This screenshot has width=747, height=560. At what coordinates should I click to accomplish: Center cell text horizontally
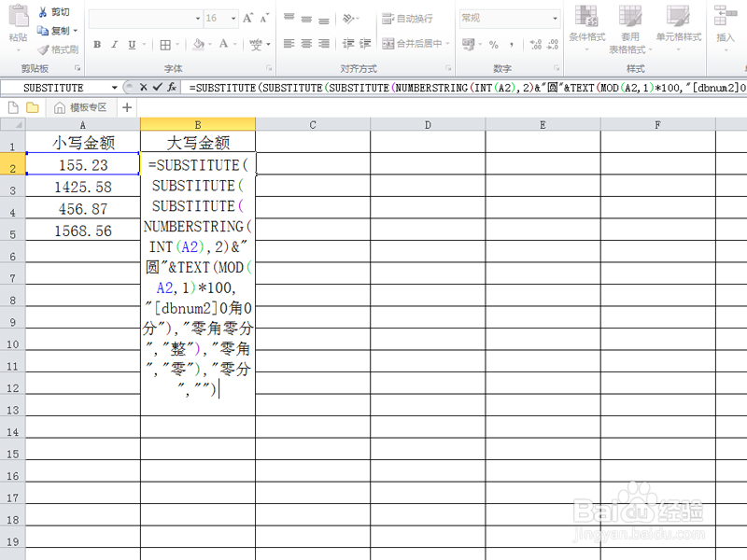coord(306,44)
